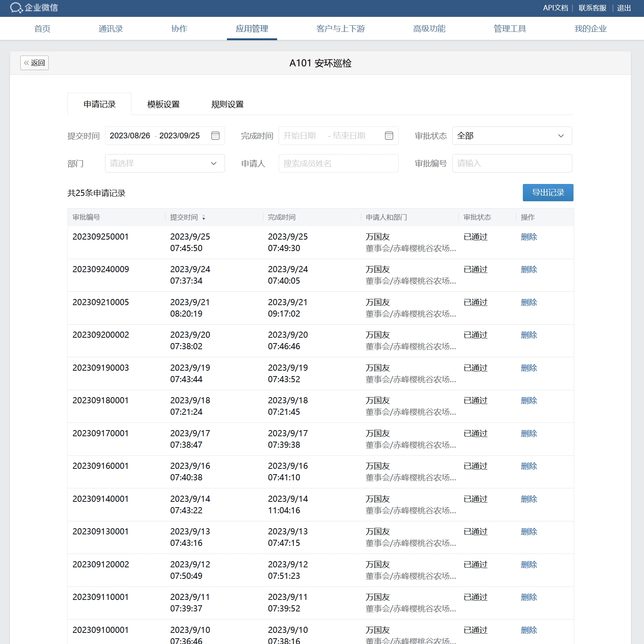Log out using the 退出 link
This screenshot has height=644, width=644.
coord(624,8)
